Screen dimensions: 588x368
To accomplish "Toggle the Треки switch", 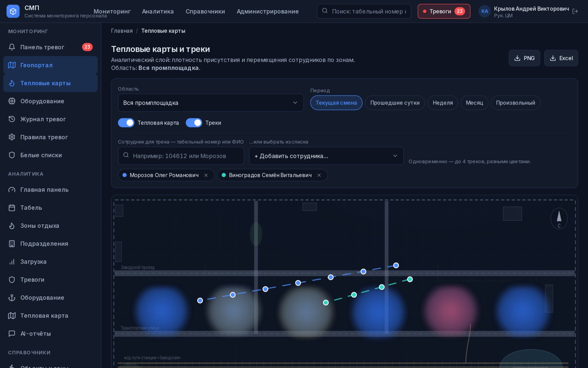I will [194, 123].
